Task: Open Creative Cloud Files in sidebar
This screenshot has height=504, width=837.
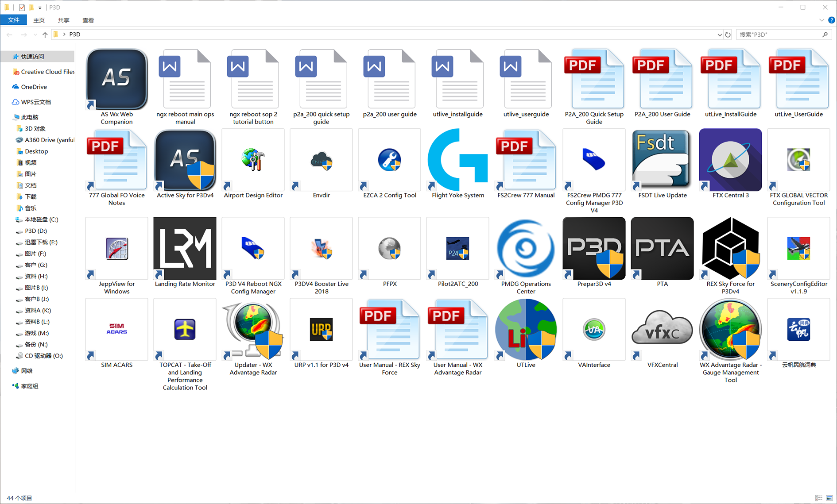Action: (x=43, y=72)
